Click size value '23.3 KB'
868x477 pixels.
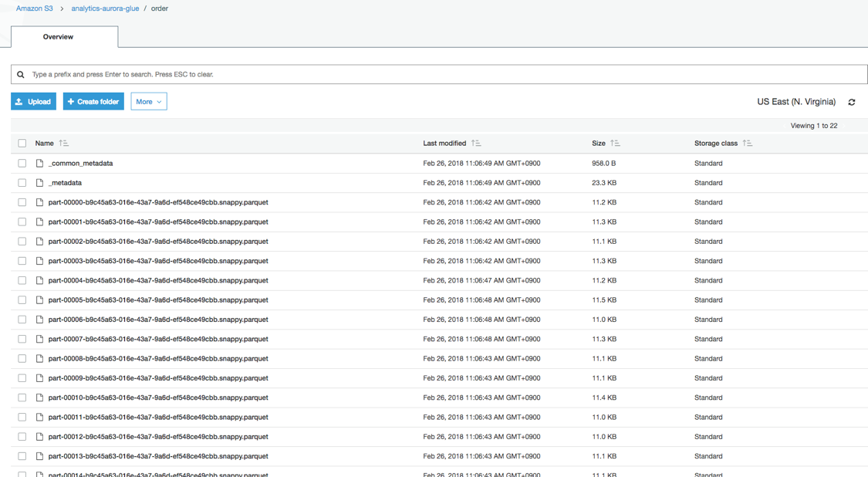point(604,182)
